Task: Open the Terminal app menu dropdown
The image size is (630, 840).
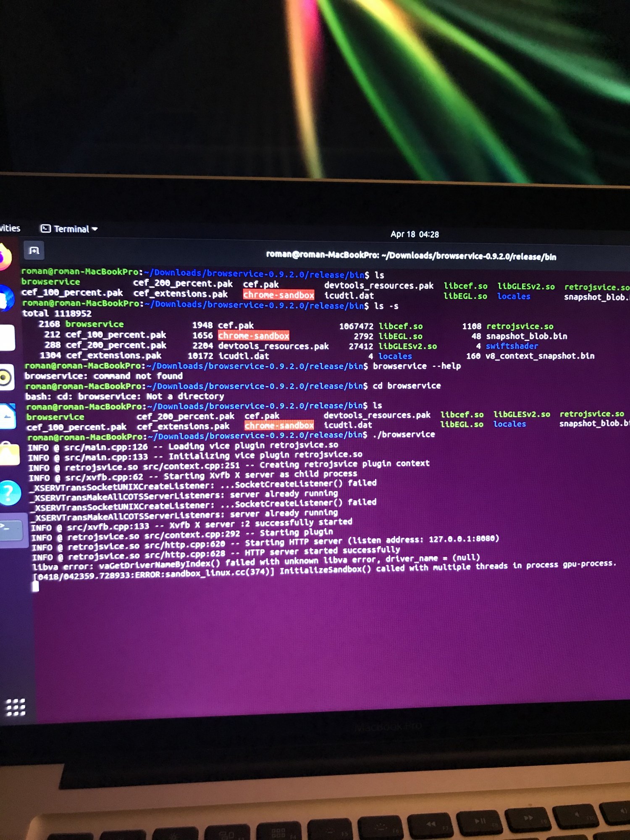Action: point(69,229)
